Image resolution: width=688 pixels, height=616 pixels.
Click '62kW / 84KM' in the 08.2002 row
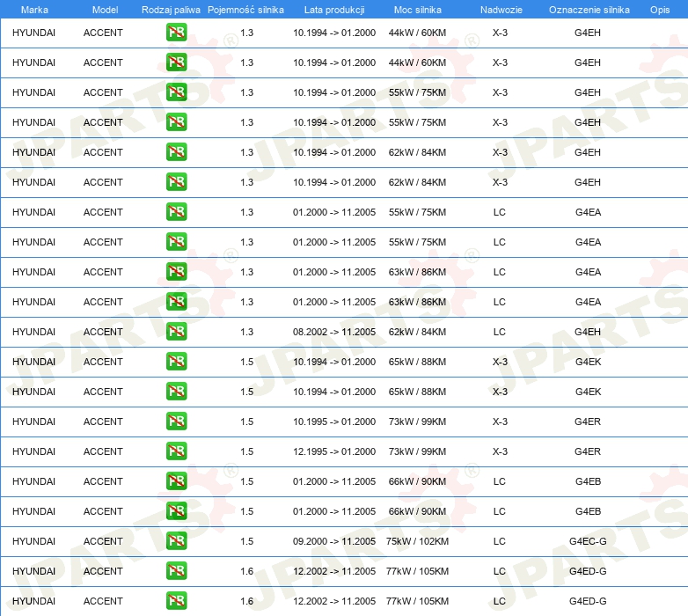(x=417, y=332)
